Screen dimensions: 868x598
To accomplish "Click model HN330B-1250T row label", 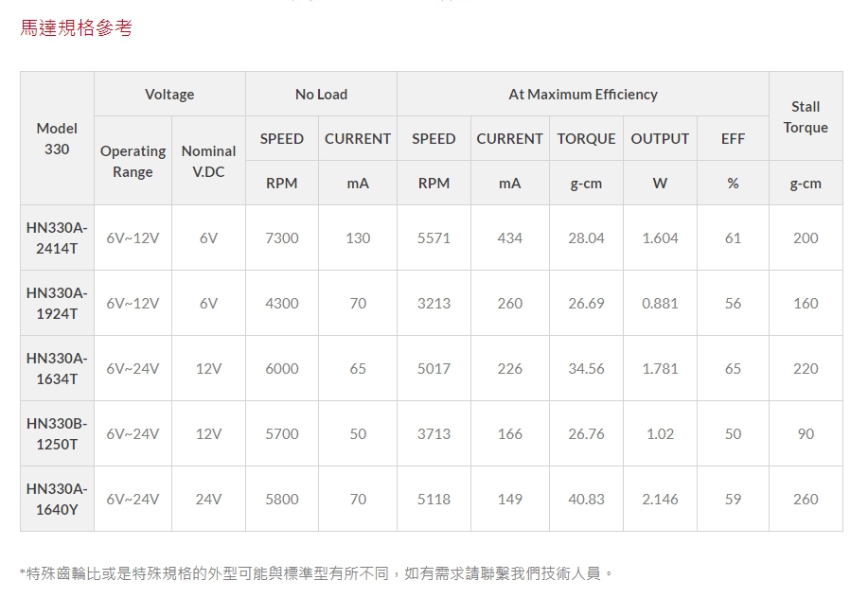I will (x=57, y=434).
